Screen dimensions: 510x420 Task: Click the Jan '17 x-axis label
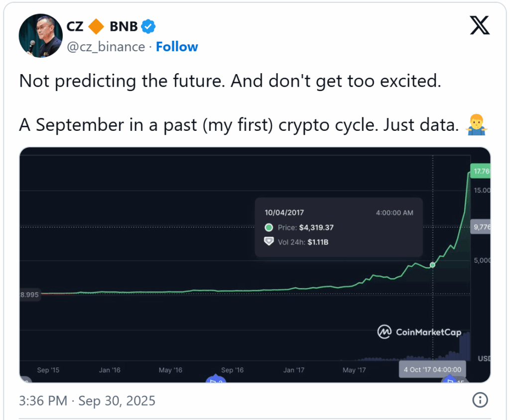tap(294, 370)
